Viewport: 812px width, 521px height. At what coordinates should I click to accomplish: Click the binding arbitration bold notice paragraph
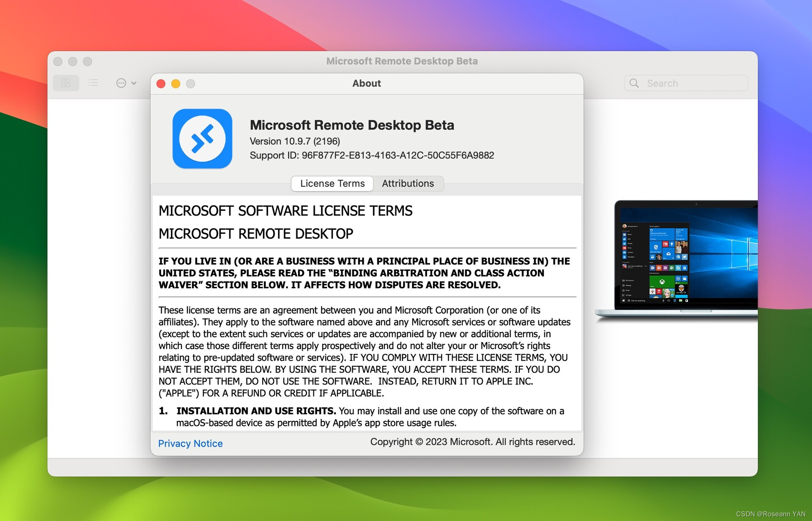(365, 273)
